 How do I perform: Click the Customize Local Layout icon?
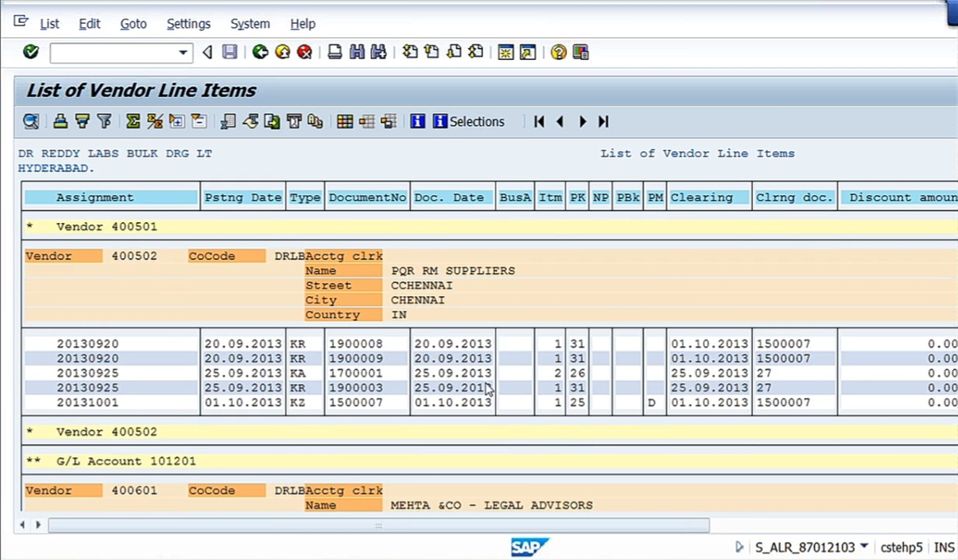point(580,52)
